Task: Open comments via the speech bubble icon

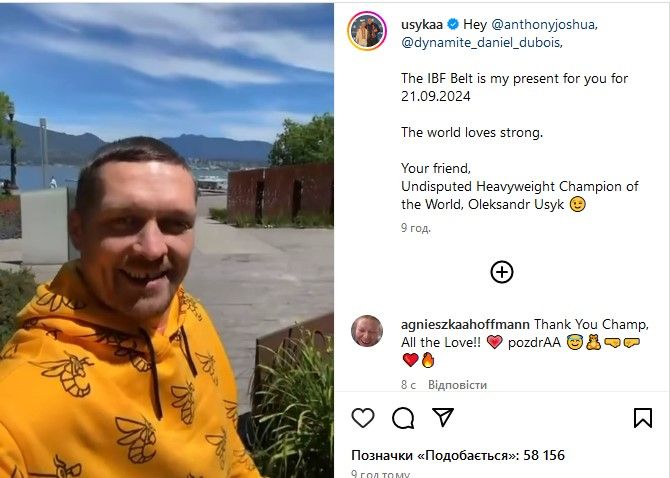Action: click(403, 418)
